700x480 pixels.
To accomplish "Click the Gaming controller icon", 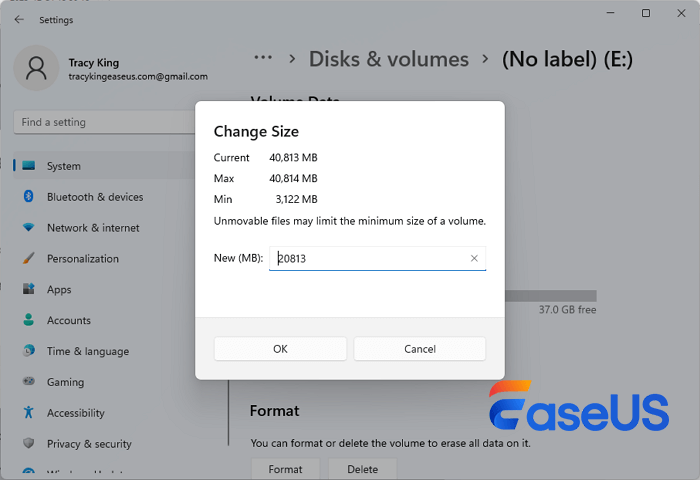I will pyautogui.click(x=29, y=381).
